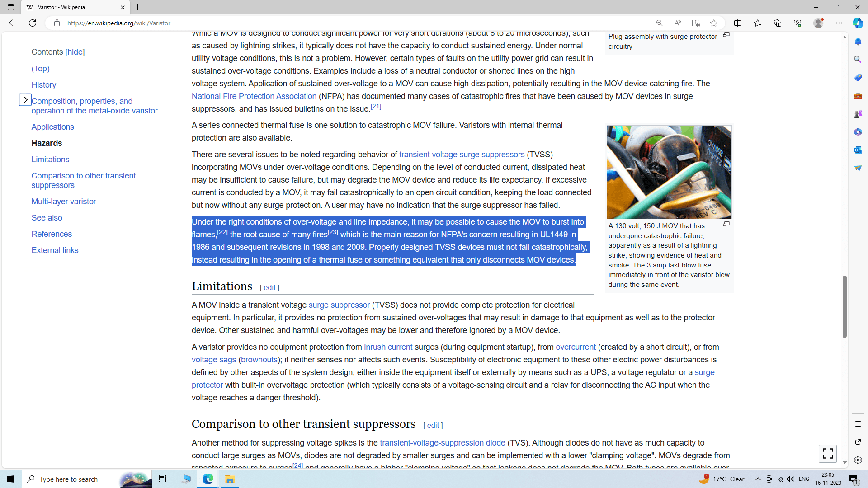The image size is (868, 488).
Task: Open sidebar settings gear
Action: 858,460
